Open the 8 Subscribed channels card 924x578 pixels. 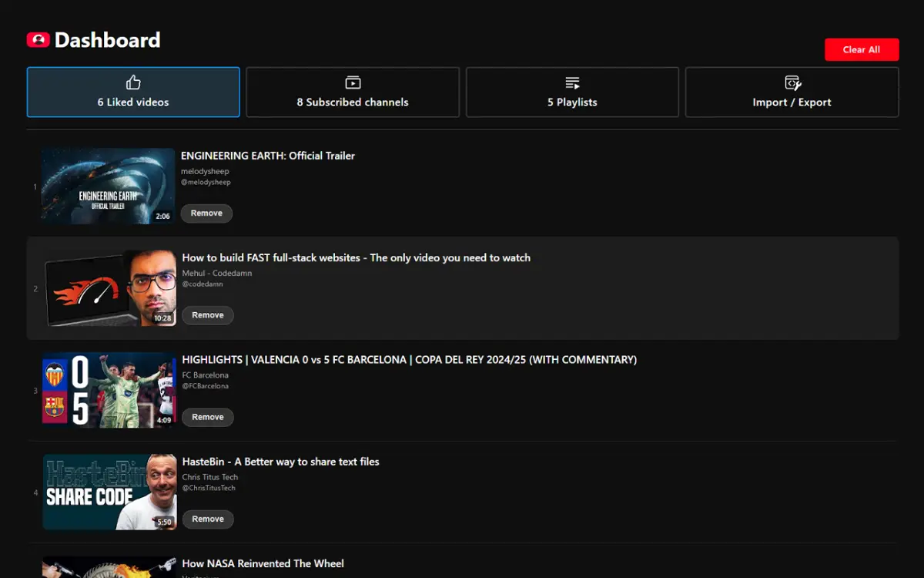tap(352, 92)
